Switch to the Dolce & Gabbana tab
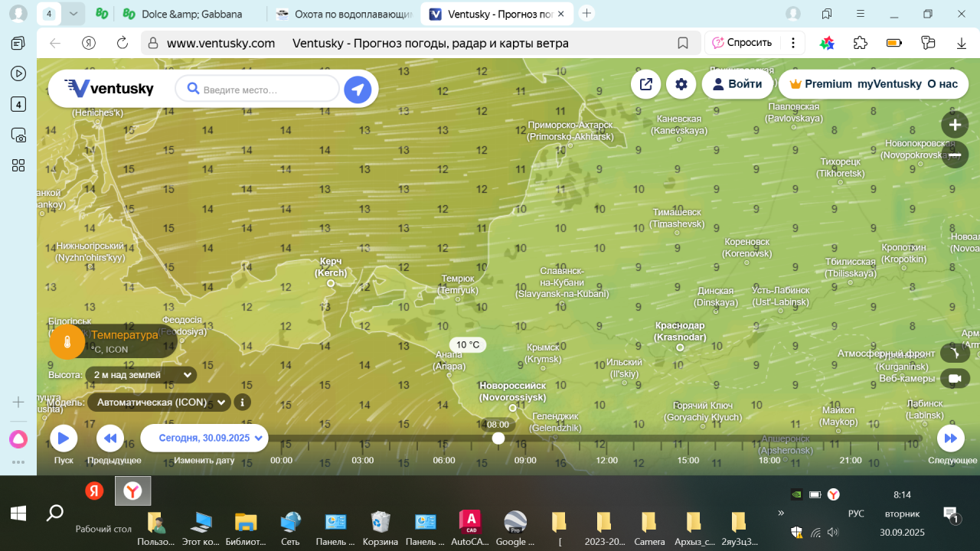Viewport: 980px width, 551px height. click(190, 14)
